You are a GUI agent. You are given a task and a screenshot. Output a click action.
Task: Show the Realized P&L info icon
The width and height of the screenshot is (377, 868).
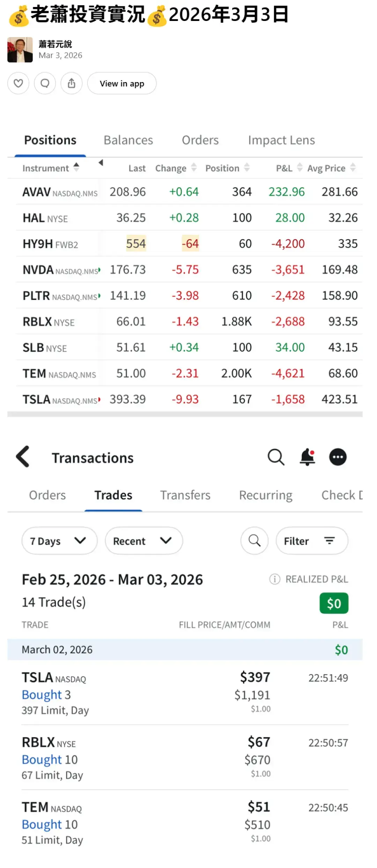tap(275, 579)
